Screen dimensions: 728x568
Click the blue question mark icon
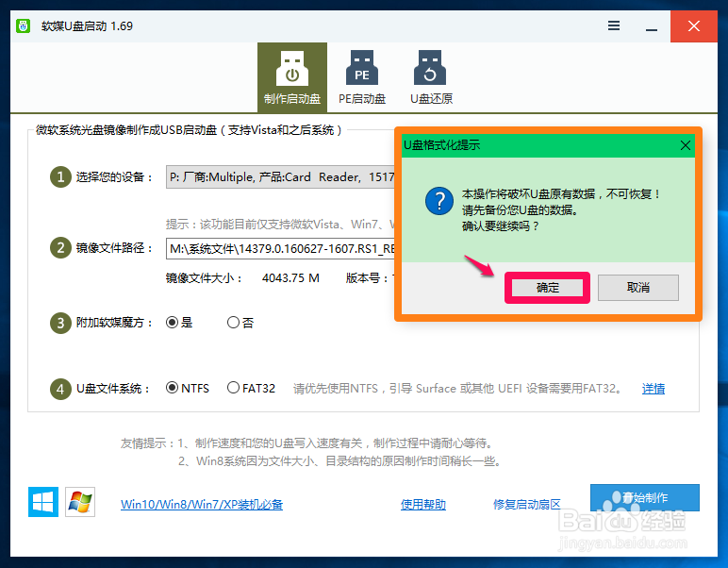[438, 201]
